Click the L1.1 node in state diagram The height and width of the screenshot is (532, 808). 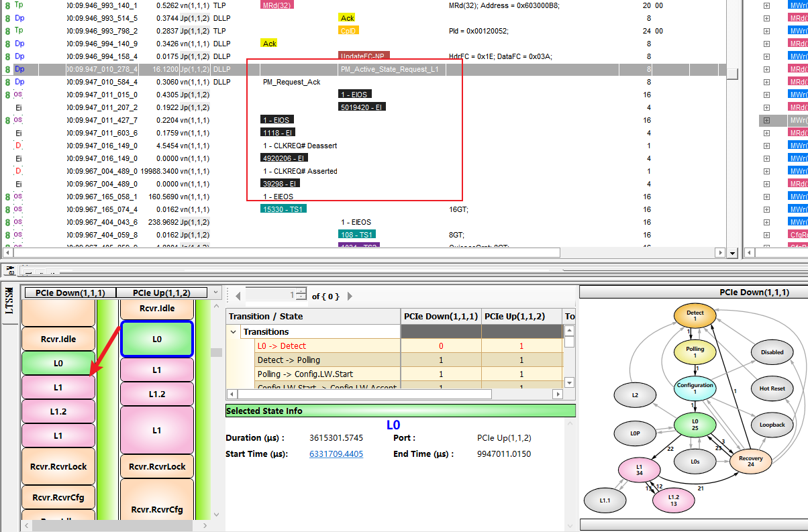605,500
